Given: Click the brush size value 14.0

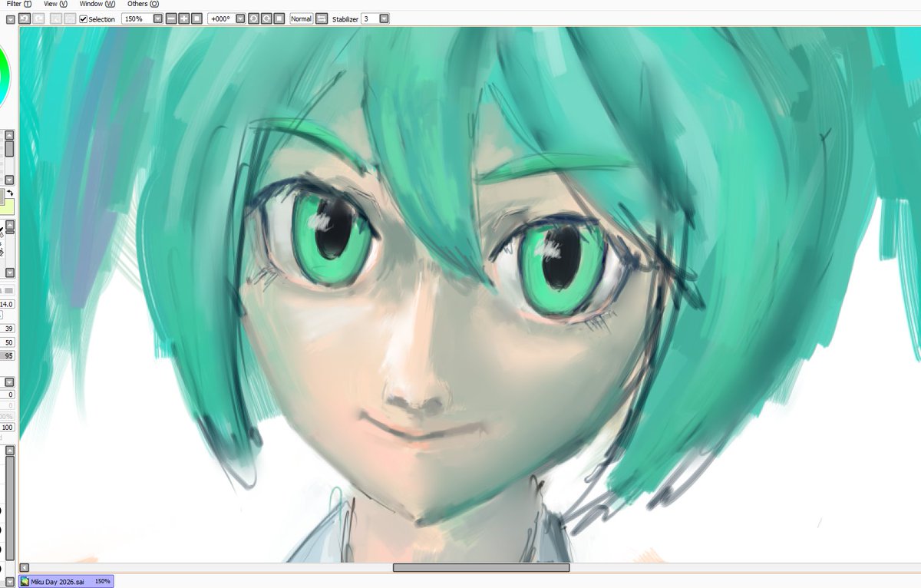Looking at the screenshot, I should [7, 304].
